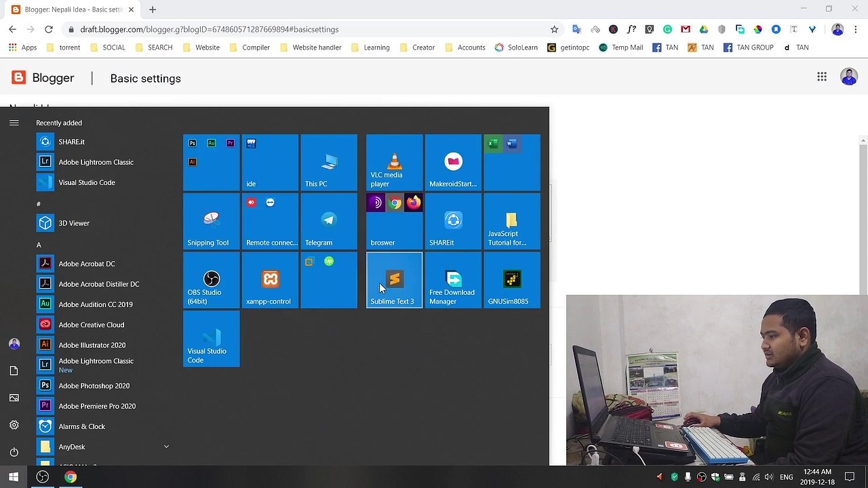This screenshot has width=868, height=488.
Task: Launch 3D Viewer from app list
Action: pyautogui.click(x=102, y=223)
